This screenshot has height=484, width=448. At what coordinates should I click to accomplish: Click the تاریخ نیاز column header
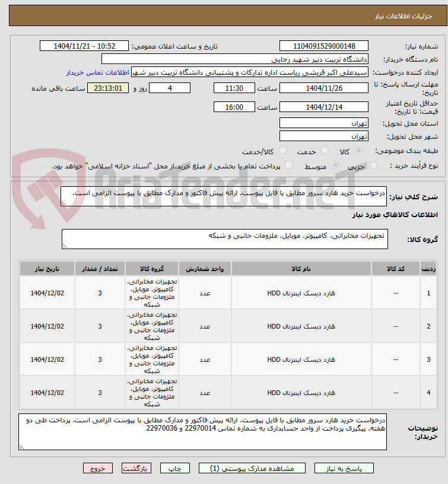[x=47, y=269]
